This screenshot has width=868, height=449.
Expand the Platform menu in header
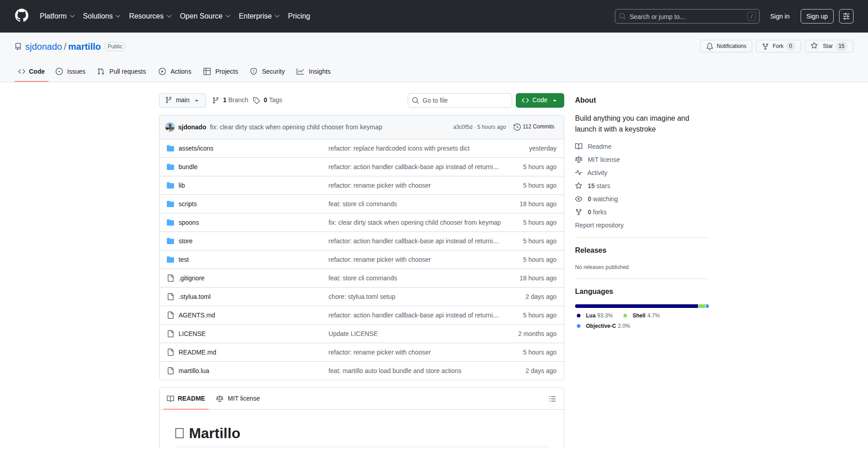pos(57,16)
